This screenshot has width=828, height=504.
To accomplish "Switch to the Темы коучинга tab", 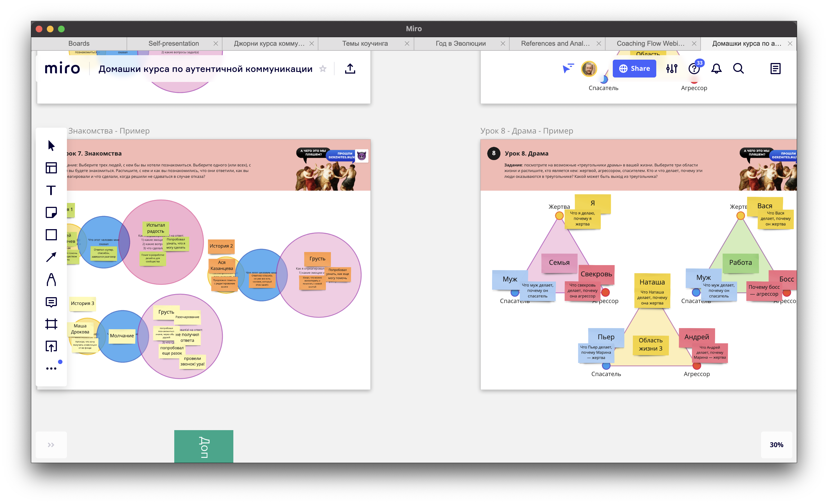I will point(365,43).
